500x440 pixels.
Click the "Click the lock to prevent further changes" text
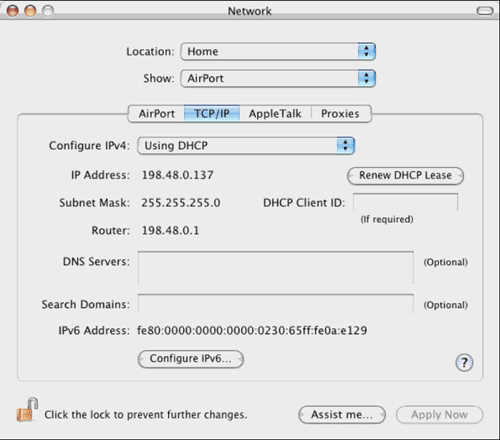coord(146,415)
